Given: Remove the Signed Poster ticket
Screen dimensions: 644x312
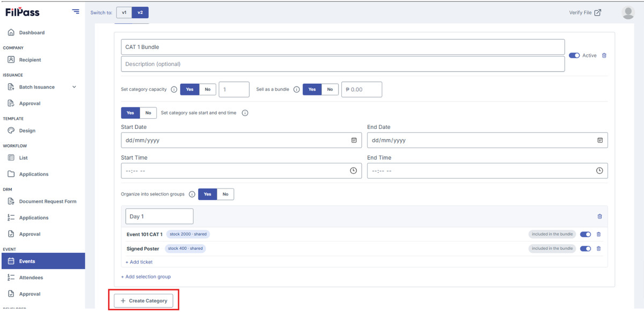Looking at the screenshot, I should tap(599, 249).
